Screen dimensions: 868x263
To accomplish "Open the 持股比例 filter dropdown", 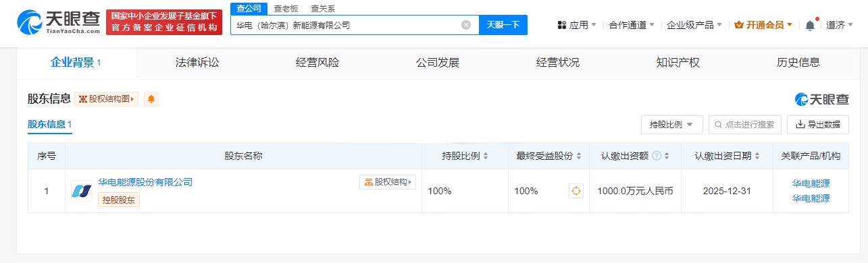I will pos(672,125).
